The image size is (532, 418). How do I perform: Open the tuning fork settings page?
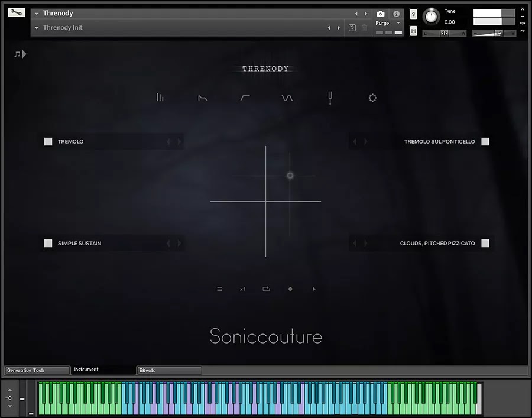(x=330, y=98)
